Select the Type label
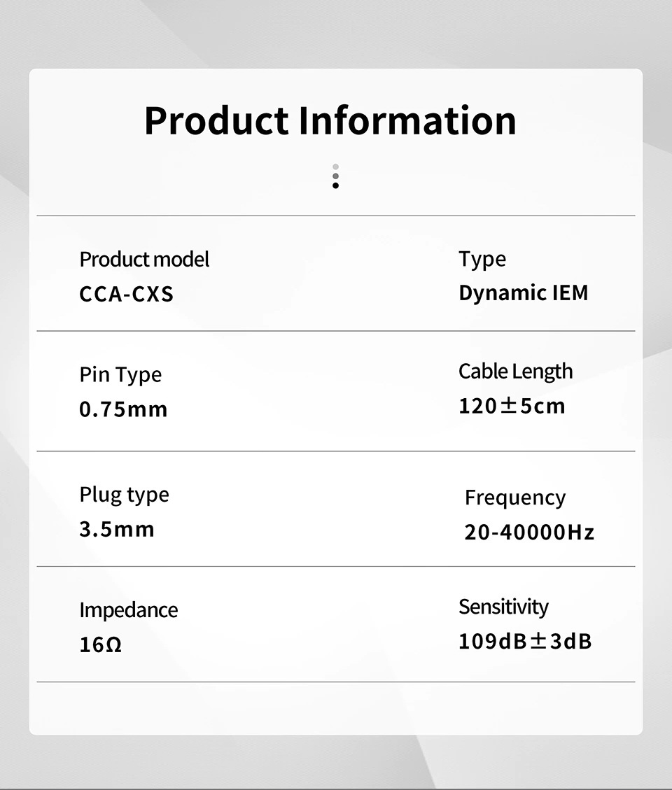The image size is (672, 790). (482, 260)
